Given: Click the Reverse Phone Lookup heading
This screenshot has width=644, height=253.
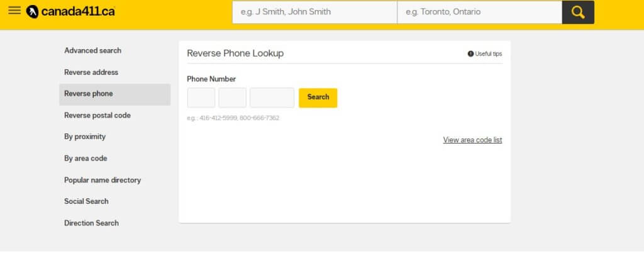Looking at the screenshot, I should [235, 53].
